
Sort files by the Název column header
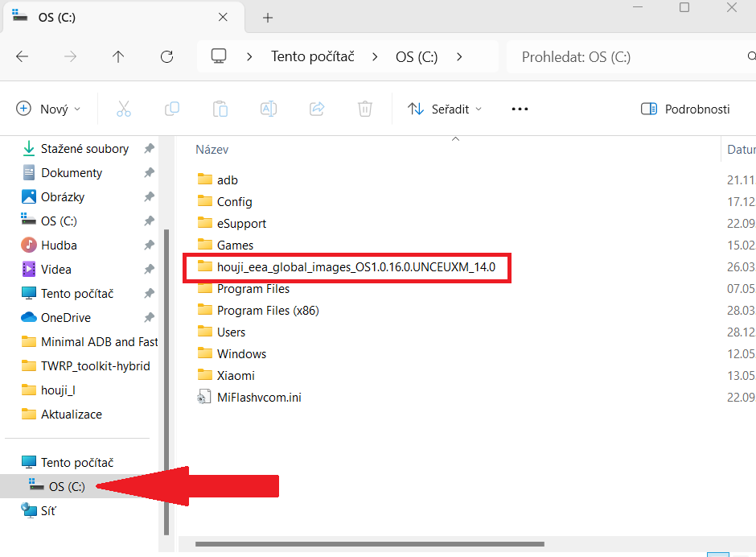[212, 150]
